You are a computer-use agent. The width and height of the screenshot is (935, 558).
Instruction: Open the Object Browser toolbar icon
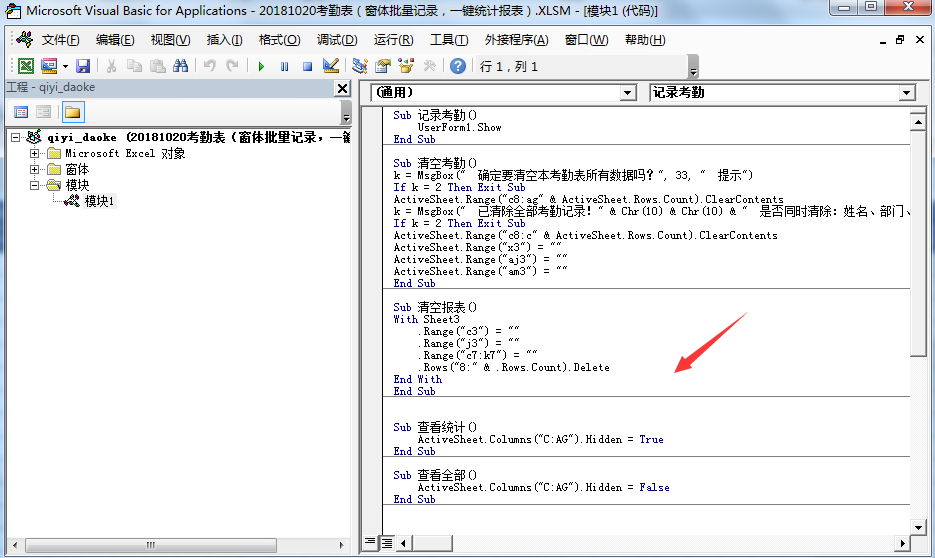[x=406, y=66]
